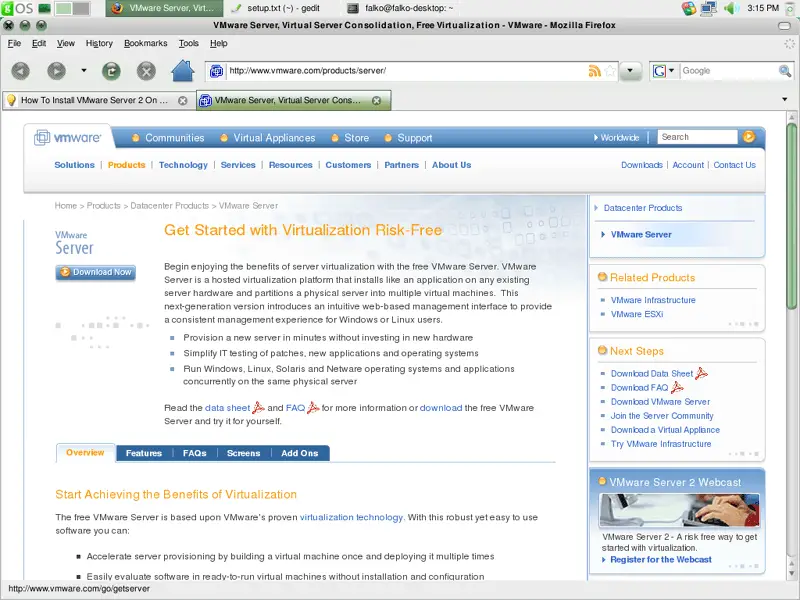Image resolution: width=800 pixels, height=600 pixels.
Task: Select the Features tab
Action: [144, 453]
